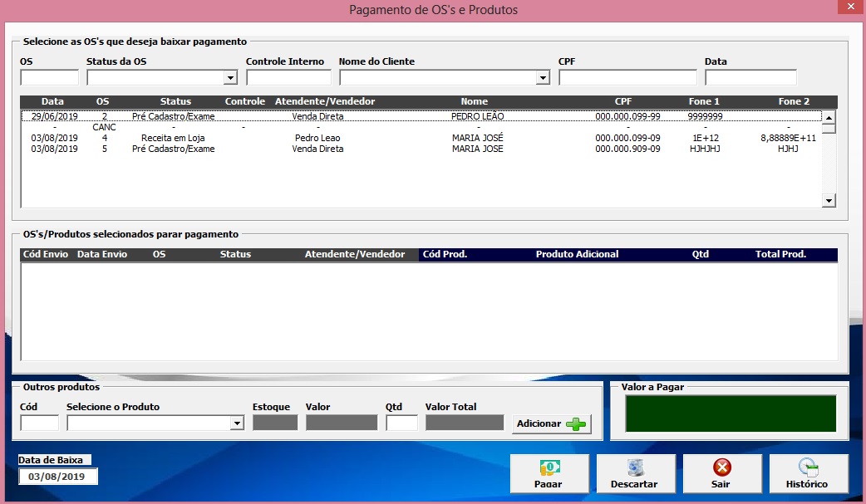This screenshot has height=504, width=866.
Task: Click the Controle column header
Action: click(x=244, y=101)
